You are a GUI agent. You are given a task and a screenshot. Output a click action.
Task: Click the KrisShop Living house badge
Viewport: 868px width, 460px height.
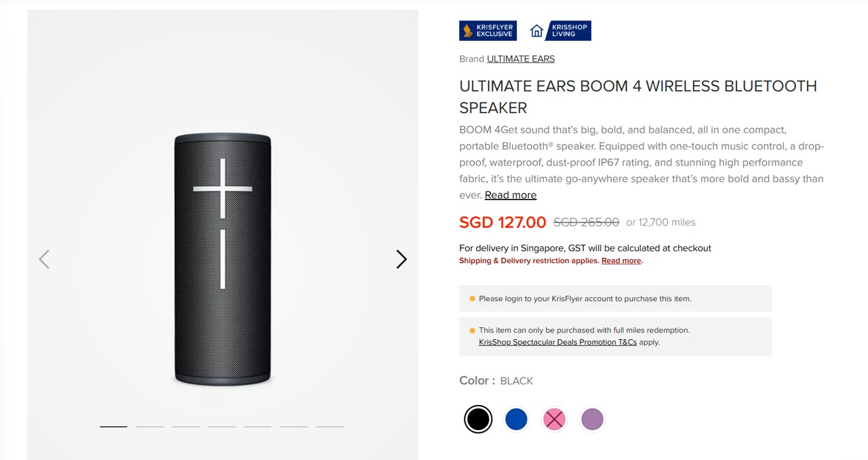pyautogui.click(x=559, y=31)
